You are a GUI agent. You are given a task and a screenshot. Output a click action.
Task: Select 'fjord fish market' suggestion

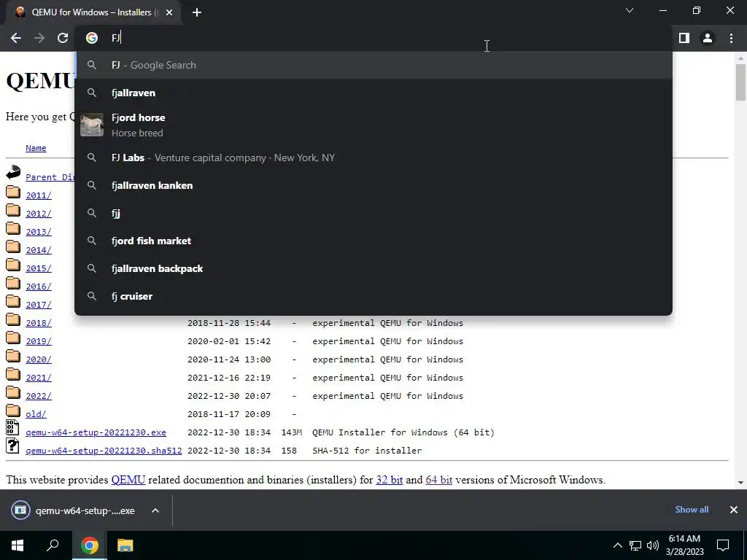click(373, 241)
